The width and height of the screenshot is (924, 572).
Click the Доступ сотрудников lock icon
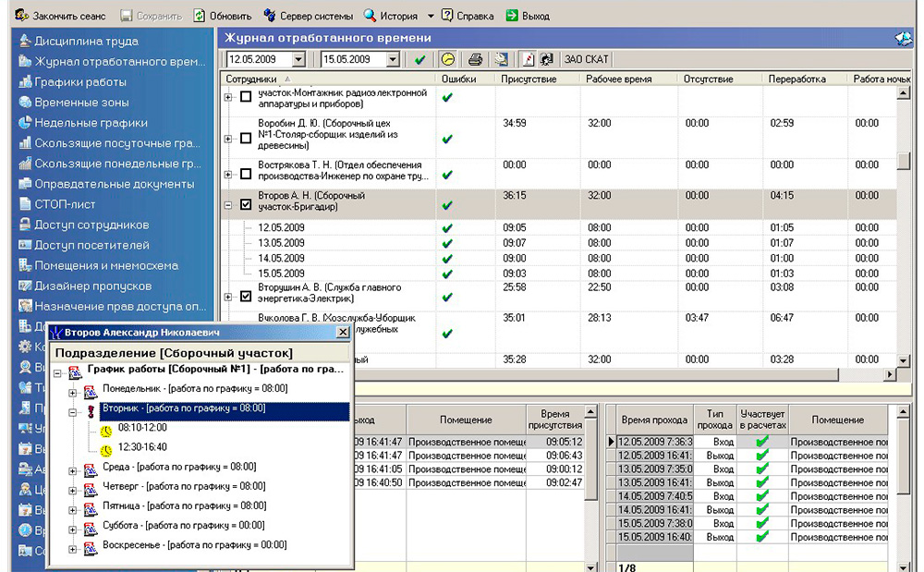[x=25, y=225]
